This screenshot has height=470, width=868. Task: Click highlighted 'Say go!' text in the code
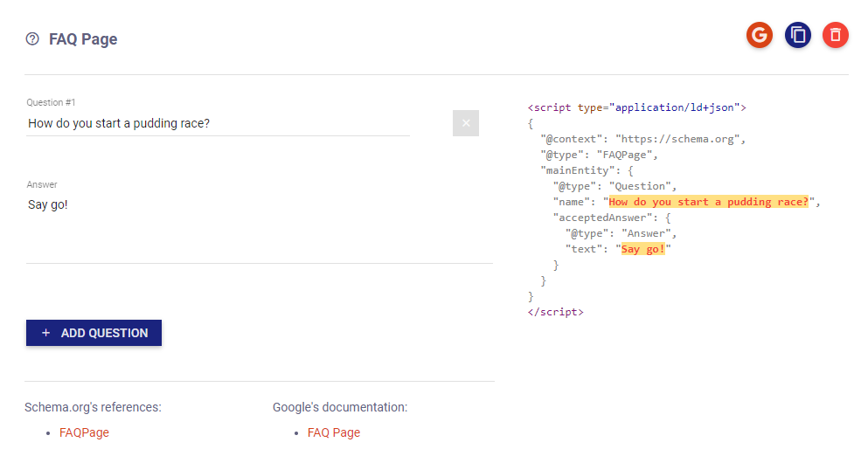click(x=642, y=249)
